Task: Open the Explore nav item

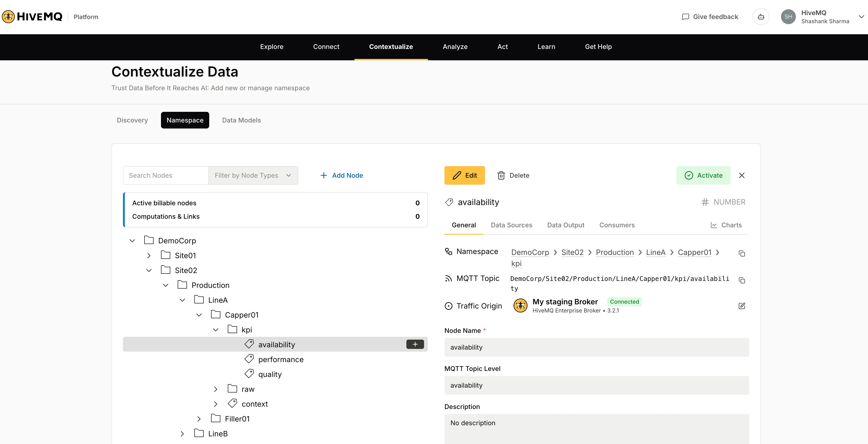Action: point(272,47)
